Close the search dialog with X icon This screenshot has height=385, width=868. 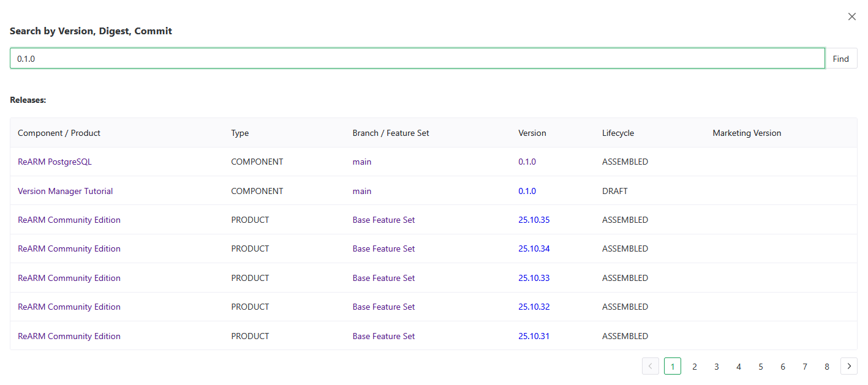pyautogui.click(x=851, y=17)
